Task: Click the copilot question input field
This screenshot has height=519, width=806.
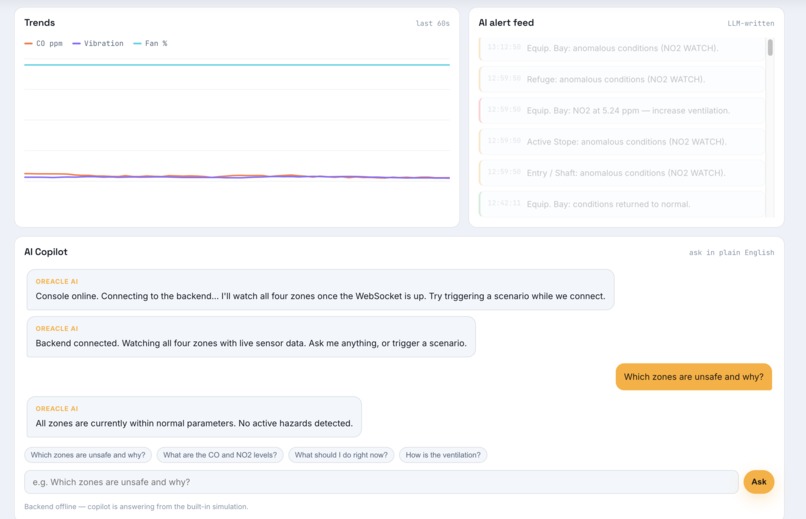Action: 381,482
